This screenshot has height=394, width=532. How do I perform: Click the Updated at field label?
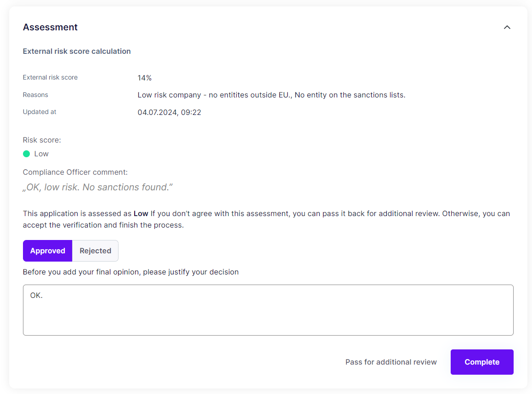tap(40, 112)
